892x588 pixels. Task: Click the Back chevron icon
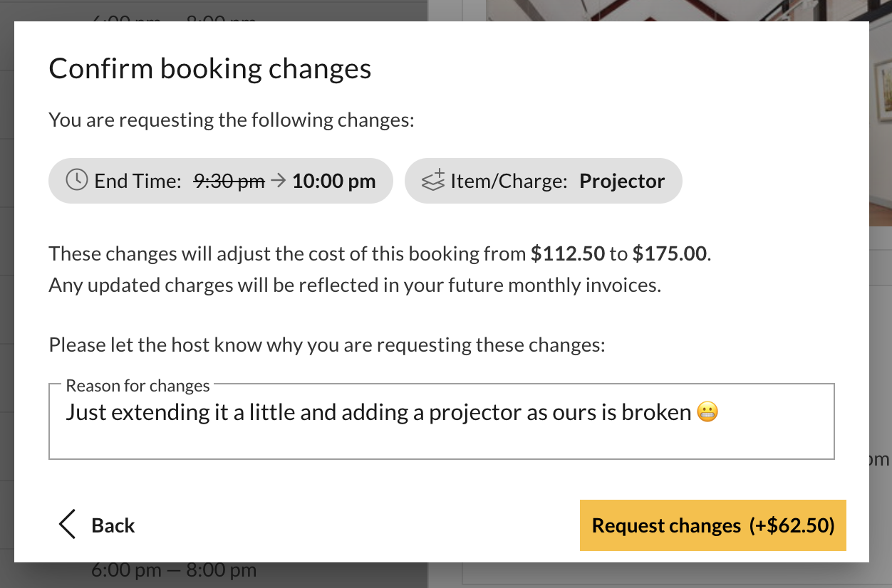[66, 525]
